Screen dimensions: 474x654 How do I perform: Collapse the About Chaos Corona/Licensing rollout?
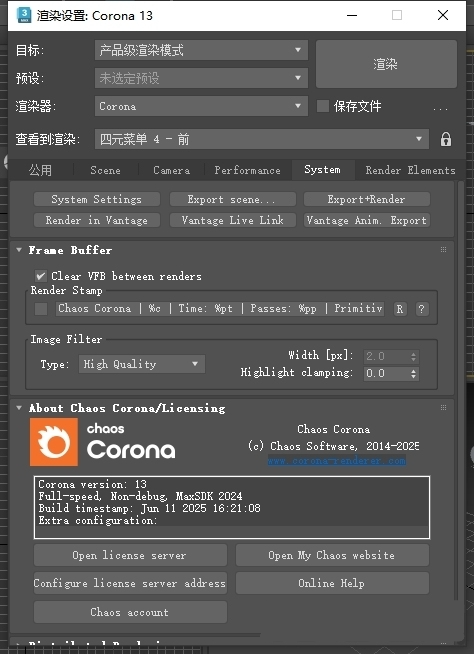tap(19, 407)
